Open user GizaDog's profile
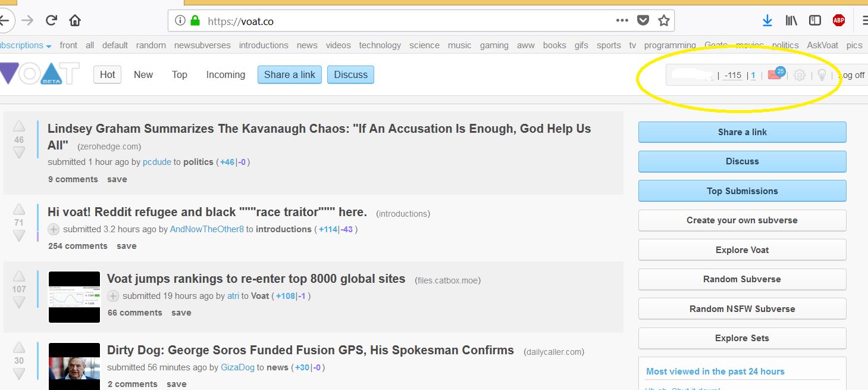Image resolution: width=868 pixels, height=390 pixels. (x=237, y=367)
